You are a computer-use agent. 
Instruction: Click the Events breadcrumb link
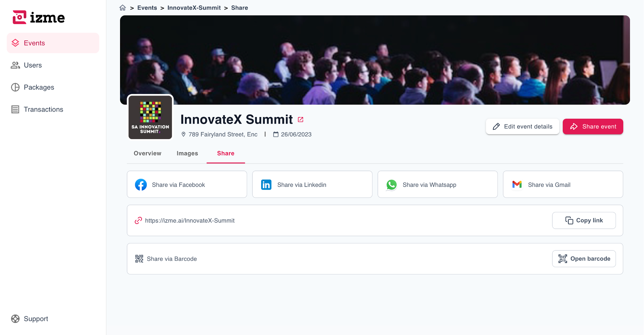147,8
